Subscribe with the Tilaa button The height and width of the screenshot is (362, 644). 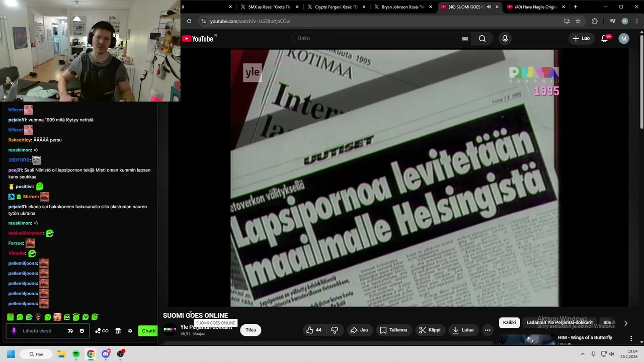251,330
